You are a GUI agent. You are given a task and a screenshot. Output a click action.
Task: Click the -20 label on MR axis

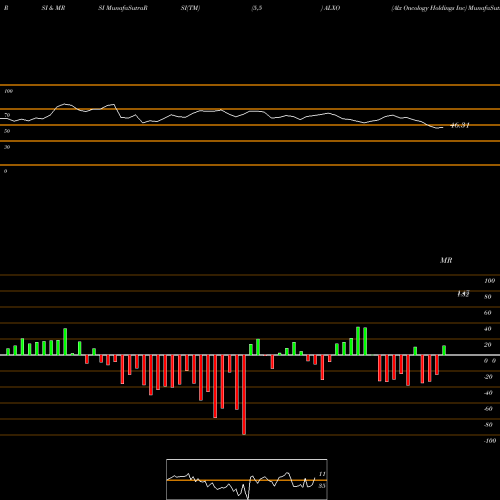click(x=488, y=377)
